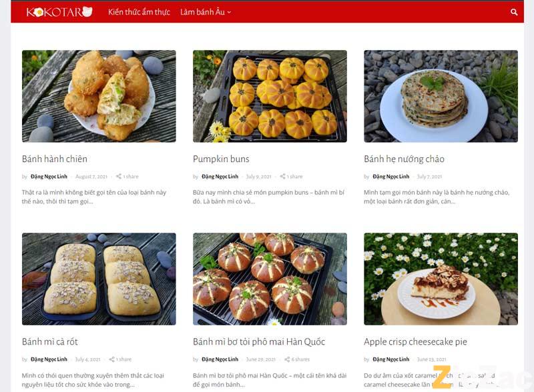This screenshot has width=534, height=392.
Task: Click share icon under Bánh mì cà rốt
Action: pyautogui.click(x=111, y=359)
